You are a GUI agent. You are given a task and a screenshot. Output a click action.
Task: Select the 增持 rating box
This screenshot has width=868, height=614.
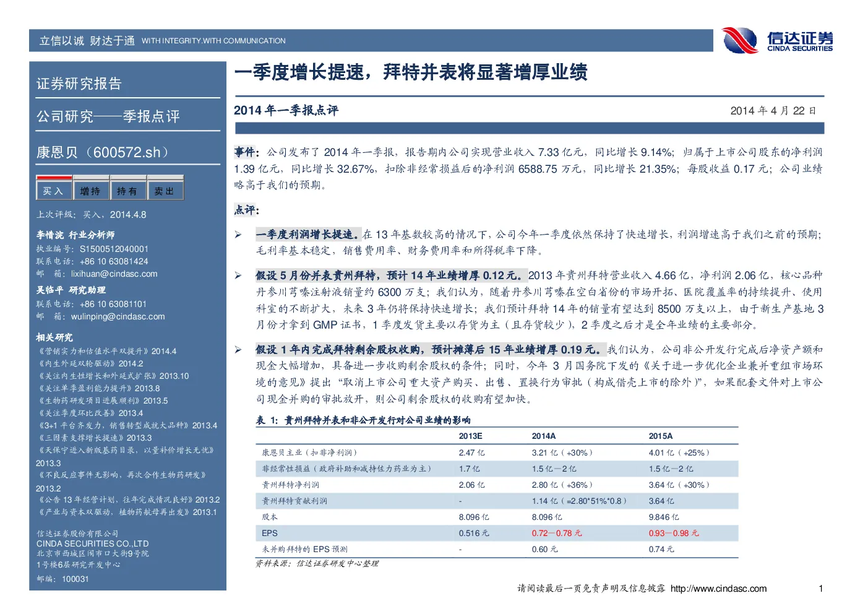91,189
